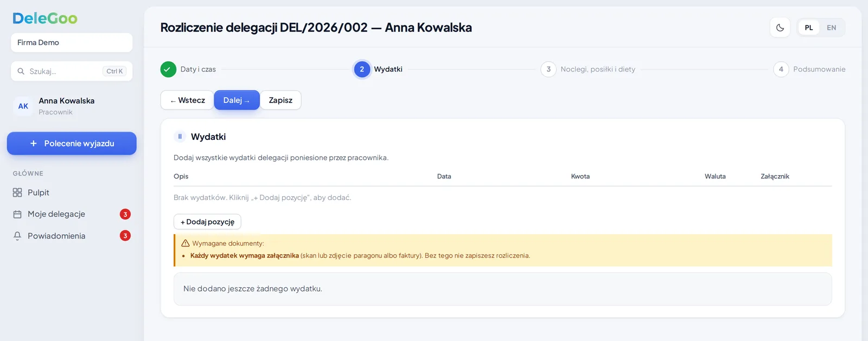This screenshot has height=341, width=868.
Task: Go to step 3 Noclegi, posiłki i diety
Action: click(x=588, y=69)
